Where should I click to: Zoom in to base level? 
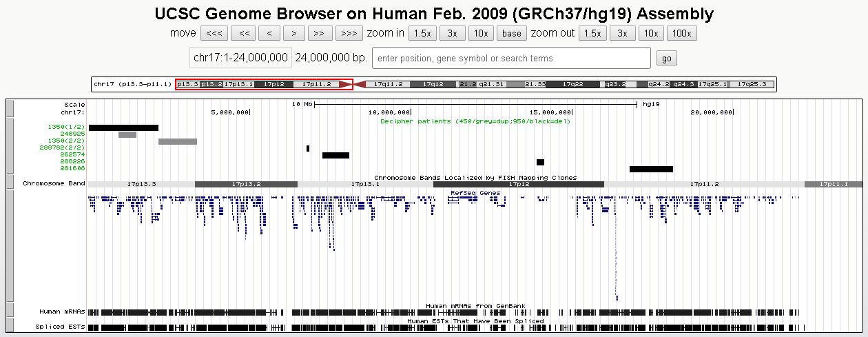coord(512,33)
